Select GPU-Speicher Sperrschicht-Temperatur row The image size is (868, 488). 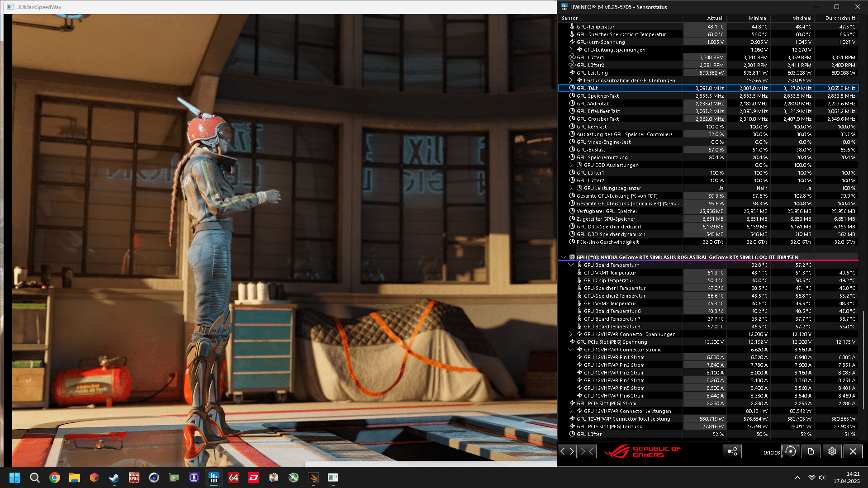tap(708, 34)
